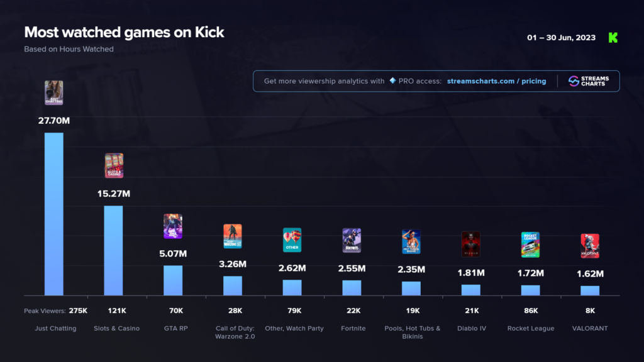Open the streamscharts.com / pricing link
Screen dimensions: 644x362
(497, 81)
